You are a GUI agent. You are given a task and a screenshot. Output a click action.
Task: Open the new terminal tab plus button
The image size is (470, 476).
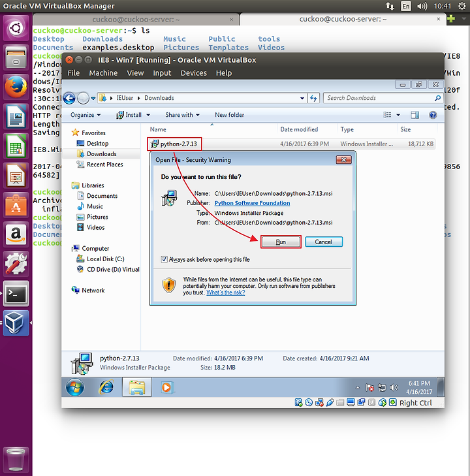tap(451, 19)
